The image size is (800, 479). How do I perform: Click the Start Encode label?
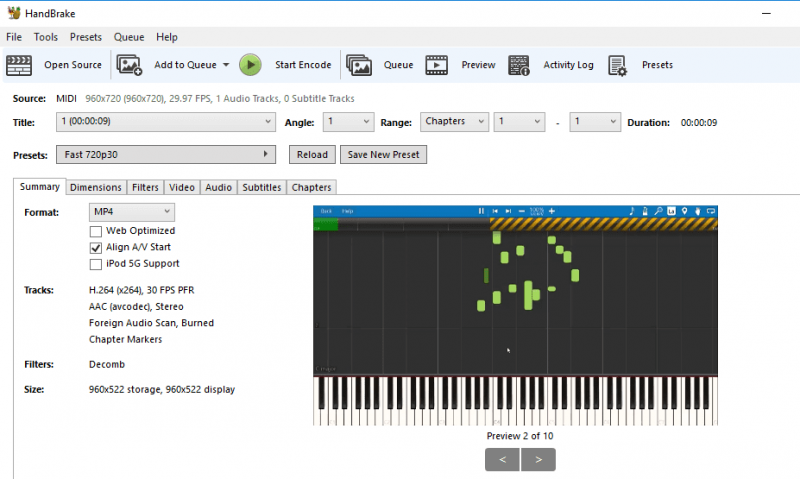pos(303,65)
